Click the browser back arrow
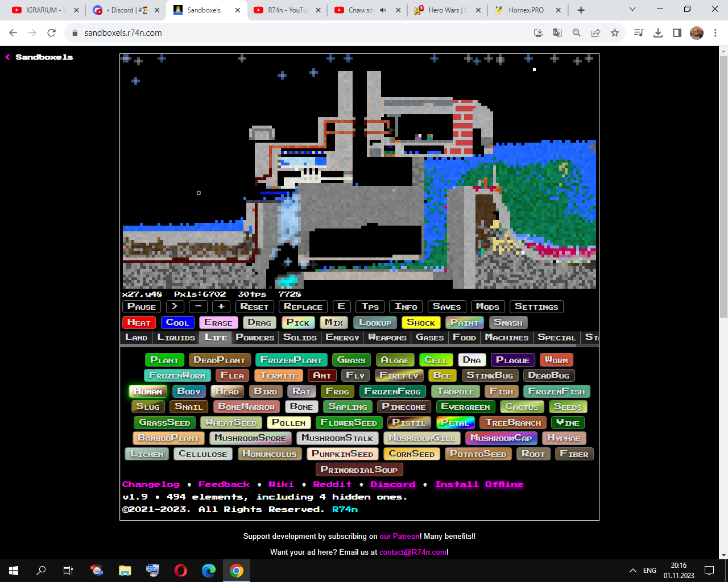 (13, 33)
